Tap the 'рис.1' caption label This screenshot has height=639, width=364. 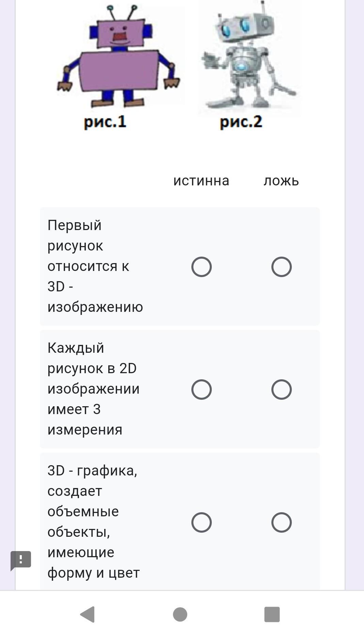click(x=105, y=122)
